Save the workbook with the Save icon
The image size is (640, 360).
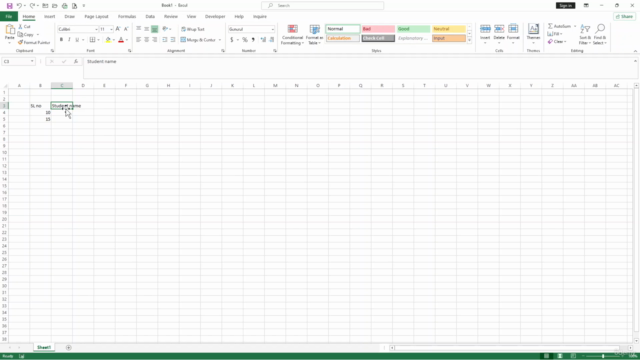[9, 6]
